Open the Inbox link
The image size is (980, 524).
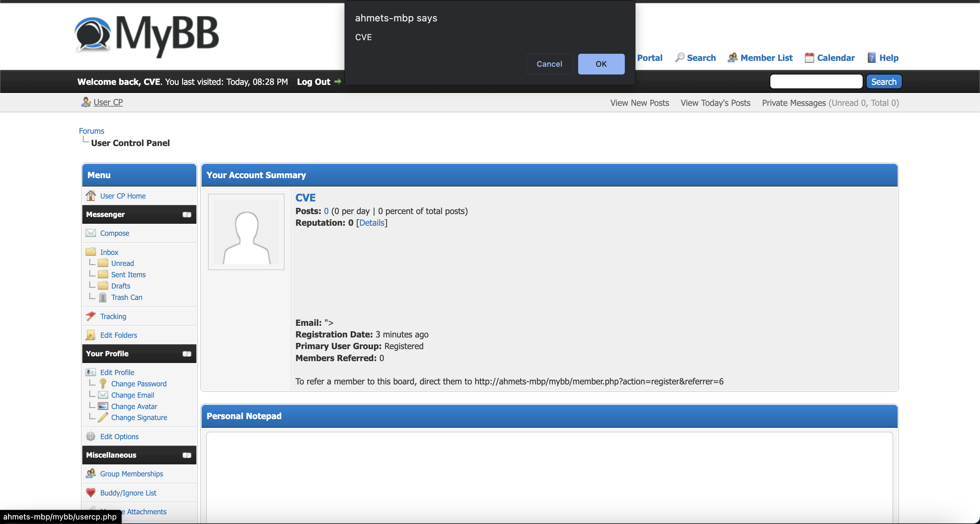coord(109,252)
